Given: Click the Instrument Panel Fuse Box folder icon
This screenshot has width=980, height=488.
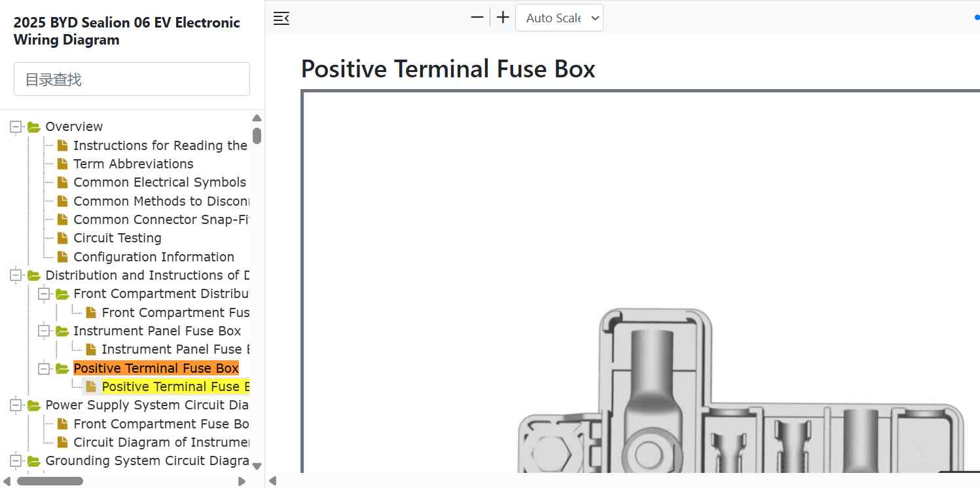Looking at the screenshot, I should point(62,331).
